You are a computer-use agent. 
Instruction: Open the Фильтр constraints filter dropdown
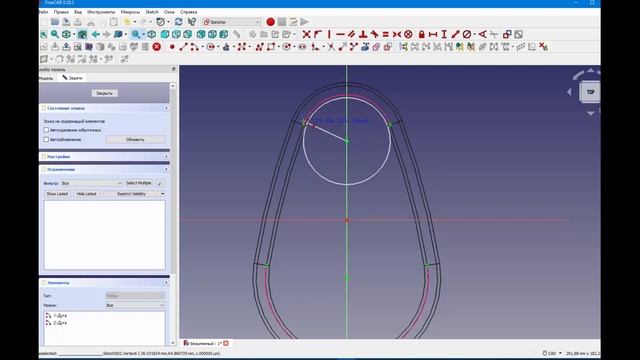[91, 183]
